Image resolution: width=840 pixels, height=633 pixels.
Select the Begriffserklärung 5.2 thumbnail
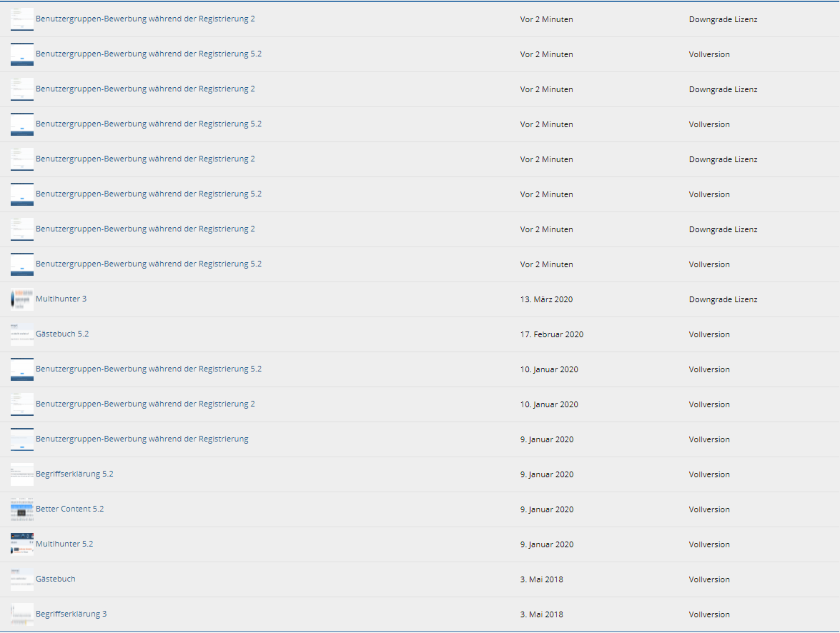[x=21, y=474]
